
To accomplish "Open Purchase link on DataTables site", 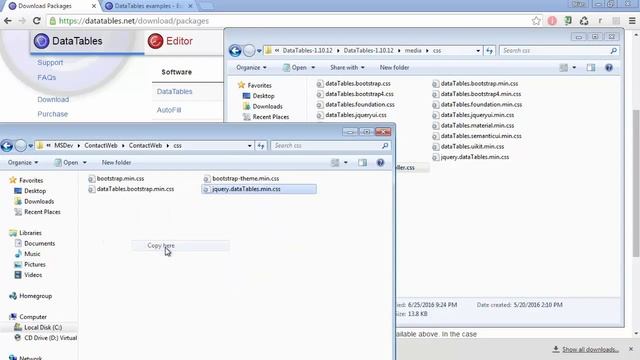I will point(53,114).
